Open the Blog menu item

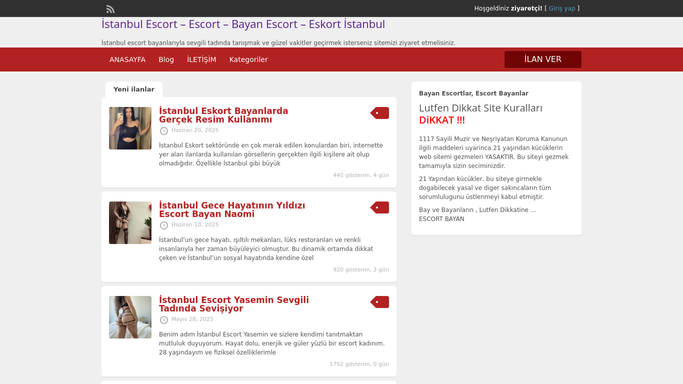166,60
